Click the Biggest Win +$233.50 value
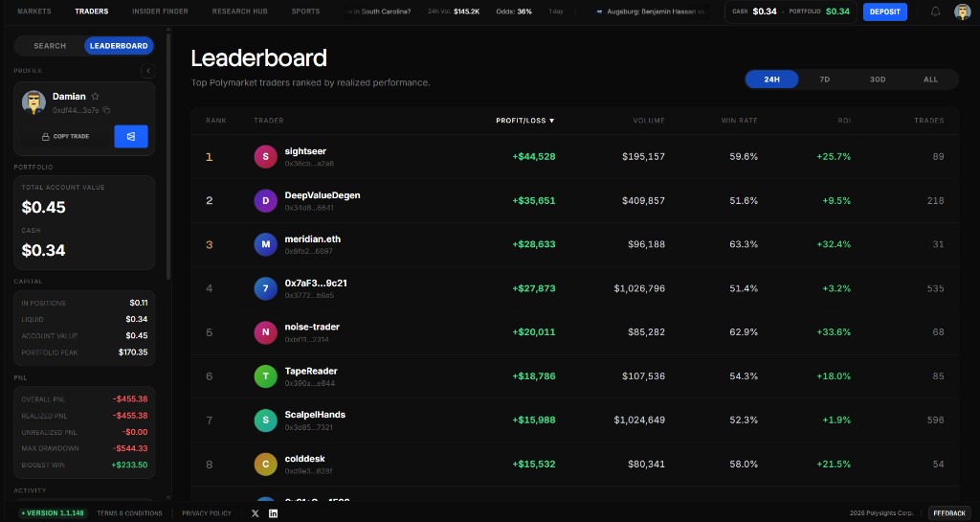 coord(129,465)
